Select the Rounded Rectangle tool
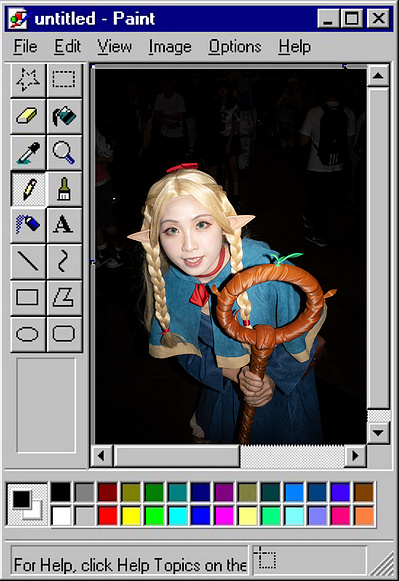Image resolution: width=399 pixels, height=581 pixels. [64, 334]
